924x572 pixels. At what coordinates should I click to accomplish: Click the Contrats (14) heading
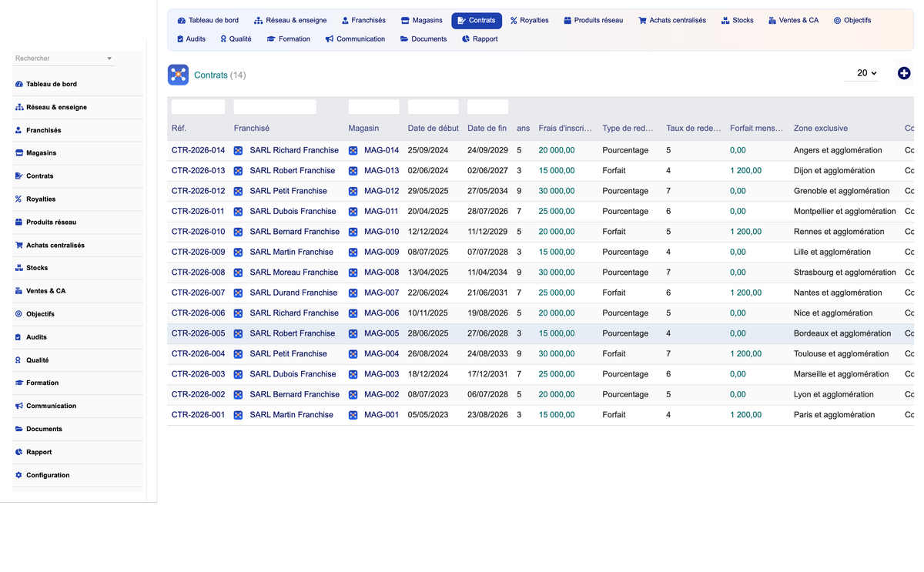coord(220,75)
